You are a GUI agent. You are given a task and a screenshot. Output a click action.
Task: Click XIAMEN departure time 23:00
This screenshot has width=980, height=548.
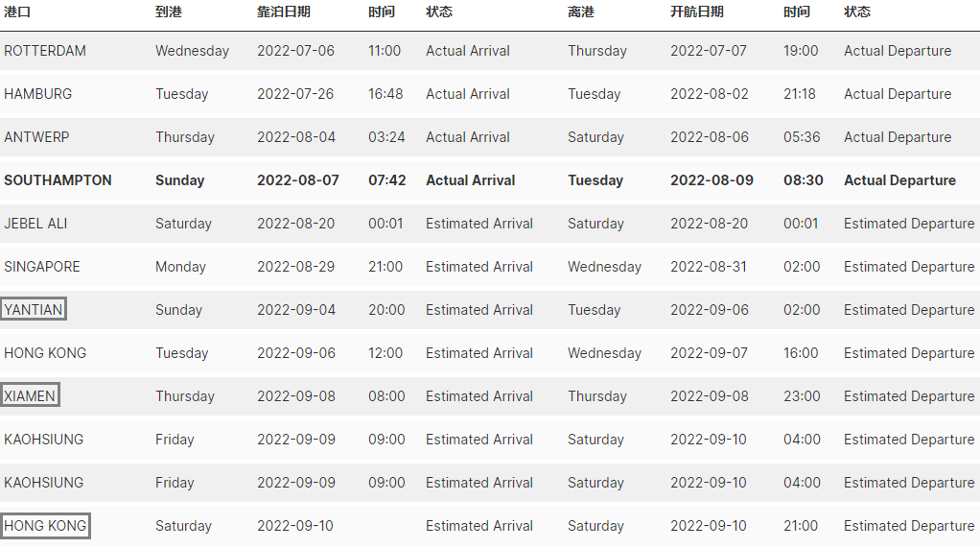pos(802,396)
